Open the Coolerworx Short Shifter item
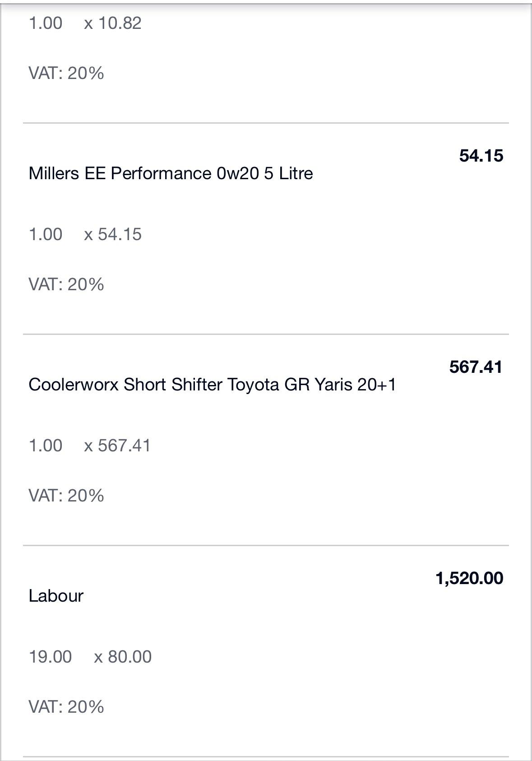The height and width of the screenshot is (761, 532). pyautogui.click(x=212, y=385)
